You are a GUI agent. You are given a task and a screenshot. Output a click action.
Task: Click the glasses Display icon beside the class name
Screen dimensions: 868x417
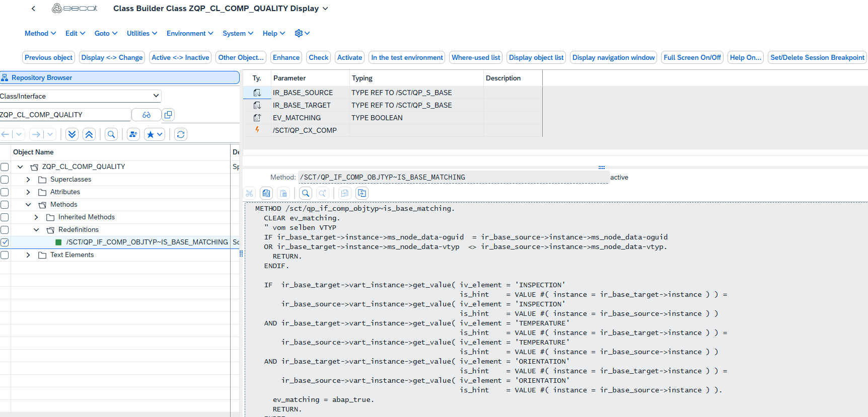point(147,115)
